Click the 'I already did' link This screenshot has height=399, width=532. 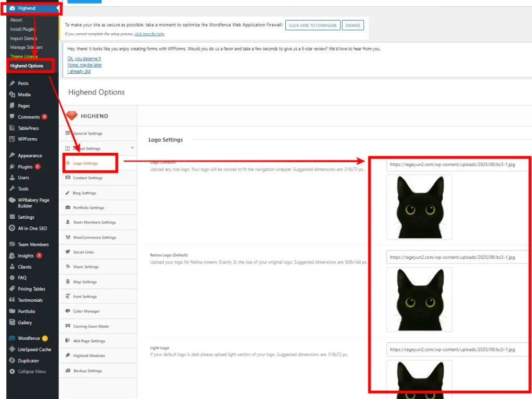coord(79,71)
